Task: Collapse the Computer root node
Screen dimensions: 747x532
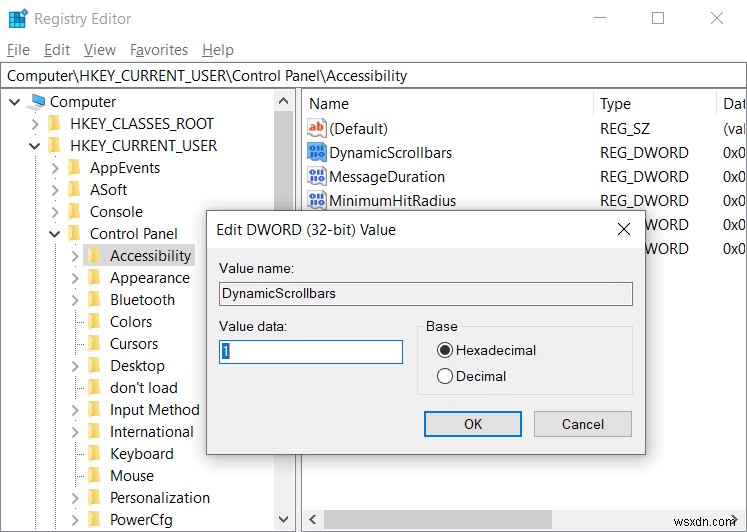Action: coord(15,101)
